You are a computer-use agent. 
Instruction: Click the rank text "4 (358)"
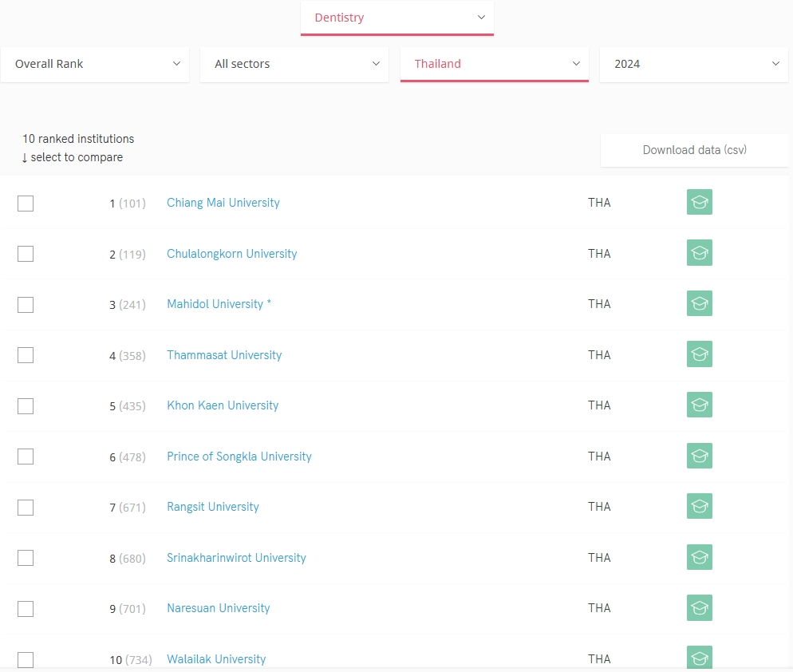(x=128, y=356)
